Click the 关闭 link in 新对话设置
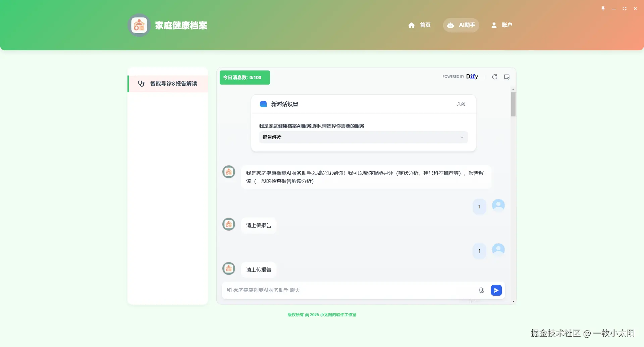The width and height of the screenshot is (644, 347). click(x=461, y=104)
